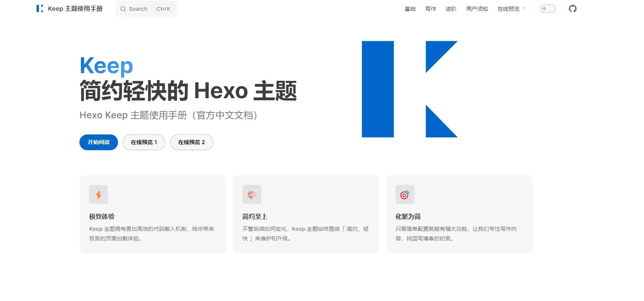Click the 极致体验 feature card title
Screen dimensions: 644x301
pos(102,217)
